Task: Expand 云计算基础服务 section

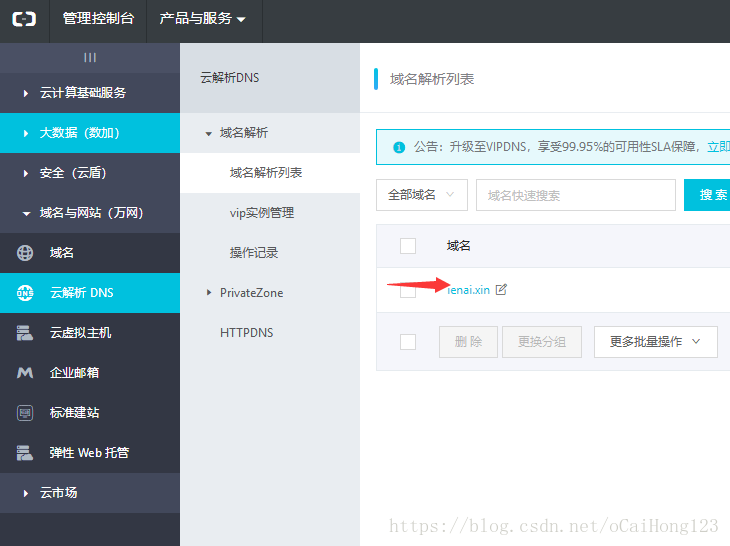Action: pos(90,93)
